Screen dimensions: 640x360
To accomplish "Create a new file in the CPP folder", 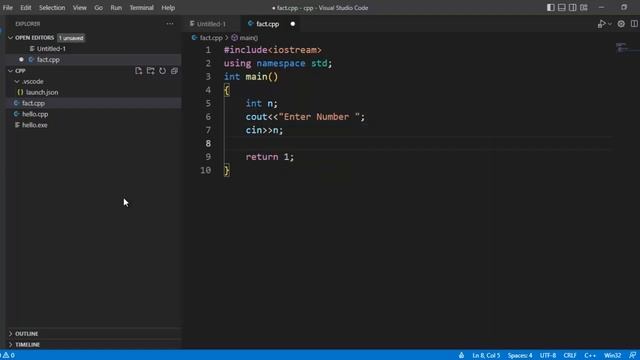I will coord(138,71).
